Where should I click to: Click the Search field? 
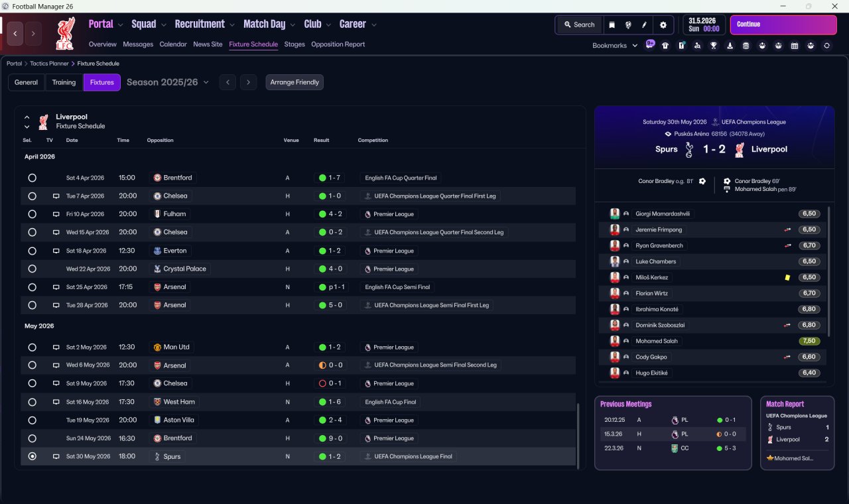pyautogui.click(x=579, y=25)
